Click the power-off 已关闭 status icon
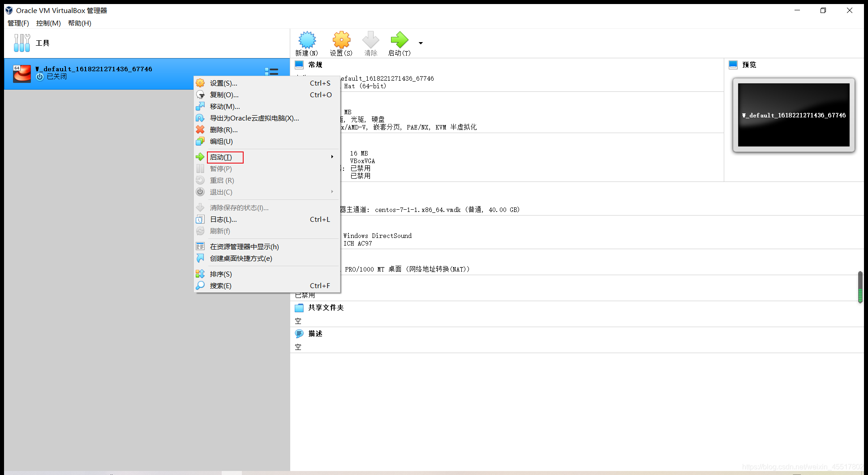This screenshot has height=475, width=868. pyautogui.click(x=40, y=77)
